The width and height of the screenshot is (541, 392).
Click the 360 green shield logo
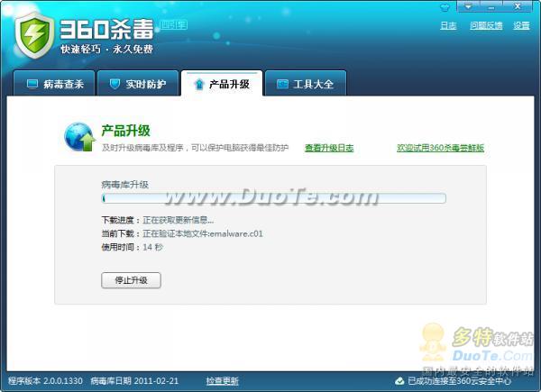click(34, 35)
